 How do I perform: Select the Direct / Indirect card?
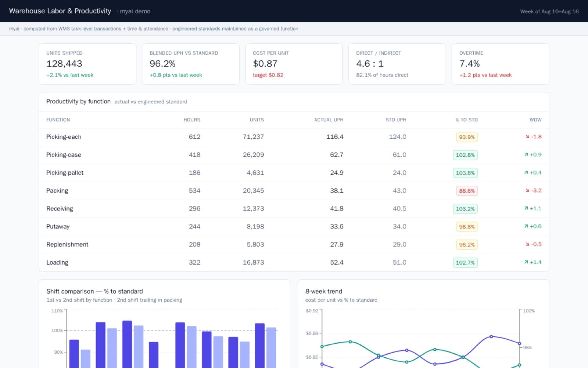(397, 64)
